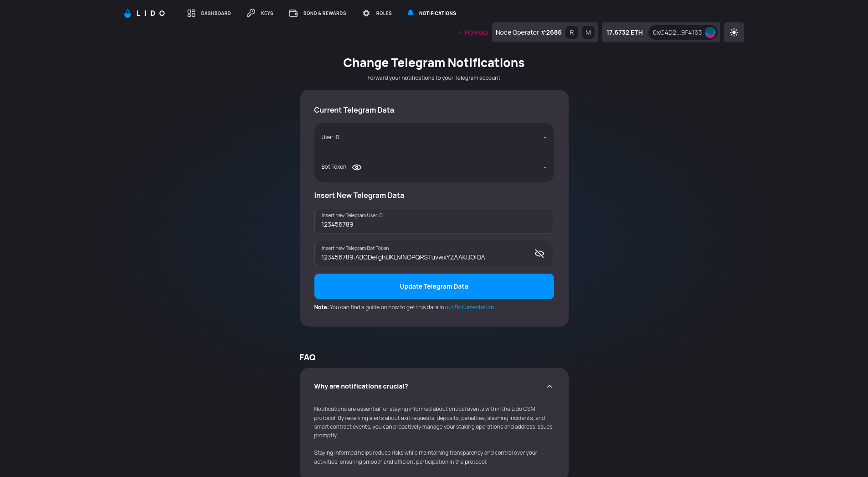Show the new Telegram Bot Token text
Screen dimensions: 868x477
539,253
